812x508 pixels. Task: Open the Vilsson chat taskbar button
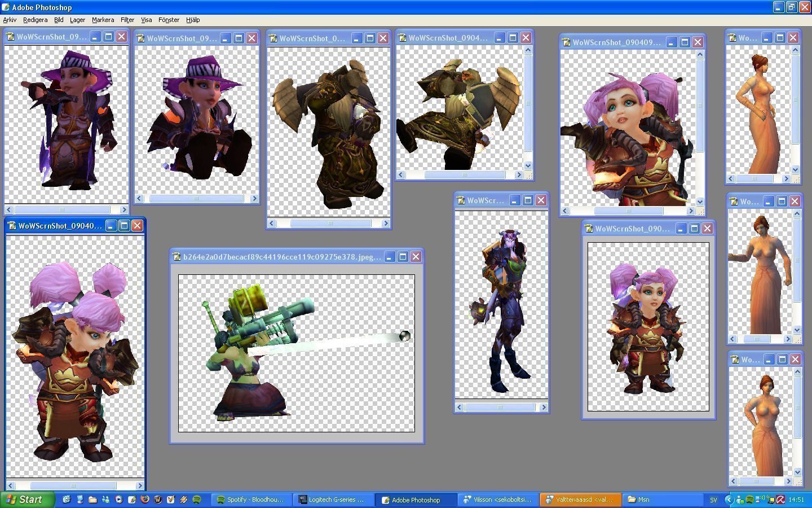click(x=497, y=500)
